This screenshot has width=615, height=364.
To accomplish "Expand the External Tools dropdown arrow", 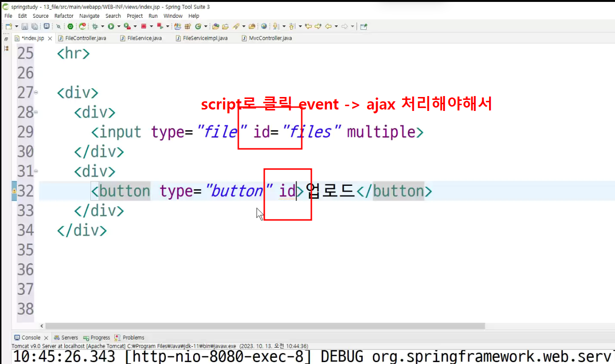I will (168, 26).
